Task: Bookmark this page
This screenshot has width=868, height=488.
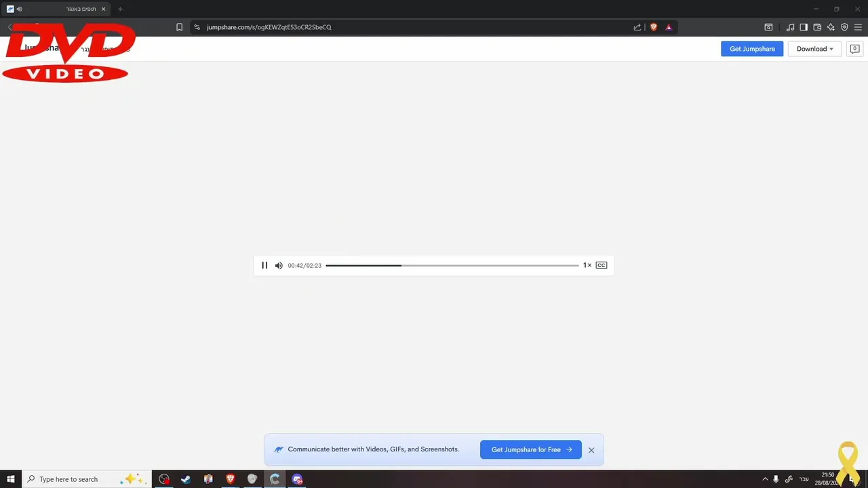Action: click(x=179, y=27)
